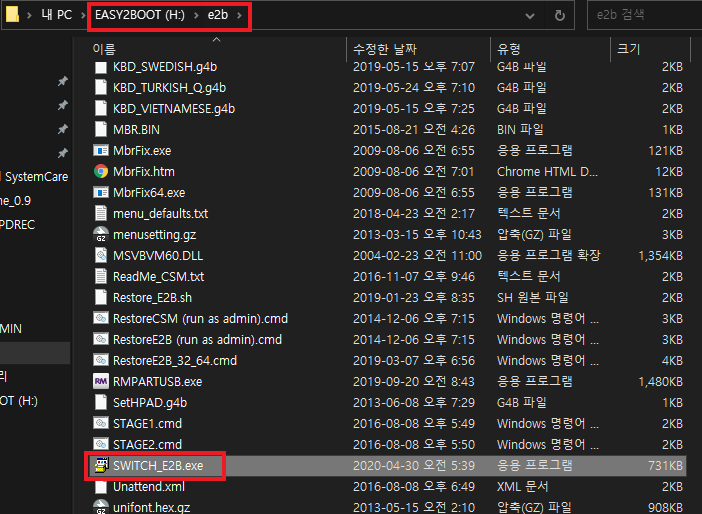
Task: Expand the chevron after EASY2BOOT (H:)
Action: pyautogui.click(x=196, y=15)
